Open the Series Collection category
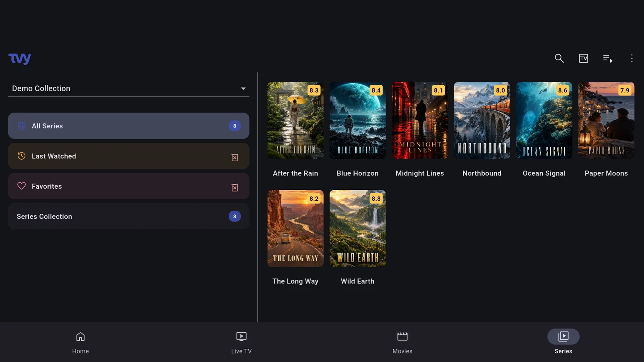The height and width of the screenshot is (362, 644). click(128, 216)
